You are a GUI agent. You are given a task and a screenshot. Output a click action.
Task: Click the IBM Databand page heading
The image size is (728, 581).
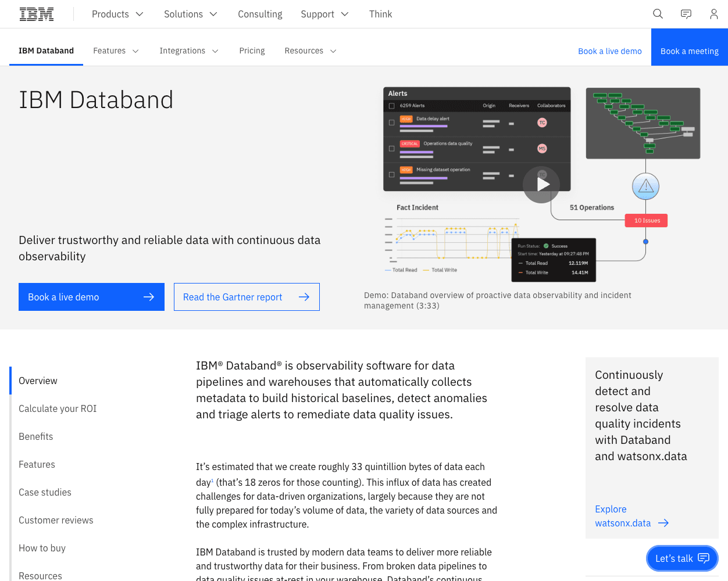pyautogui.click(x=96, y=100)
